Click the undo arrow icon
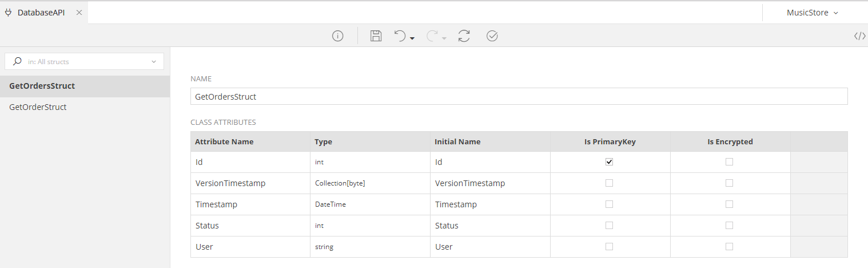 (400, 36)
